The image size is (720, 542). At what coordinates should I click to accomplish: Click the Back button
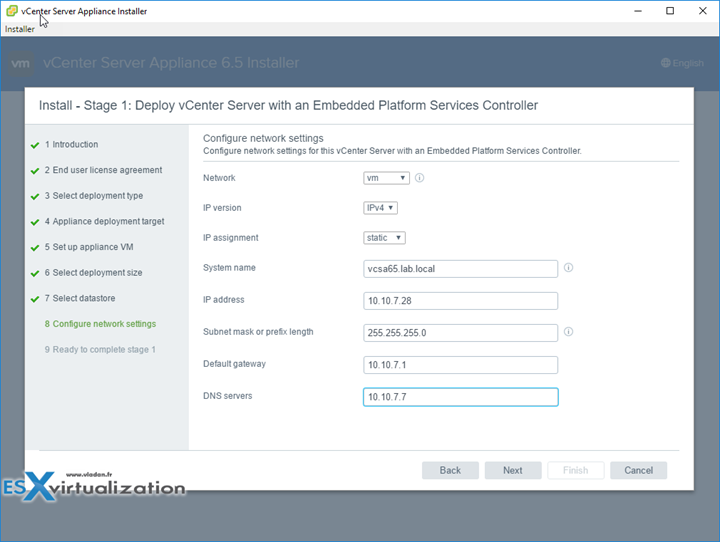tap(450, 470)
